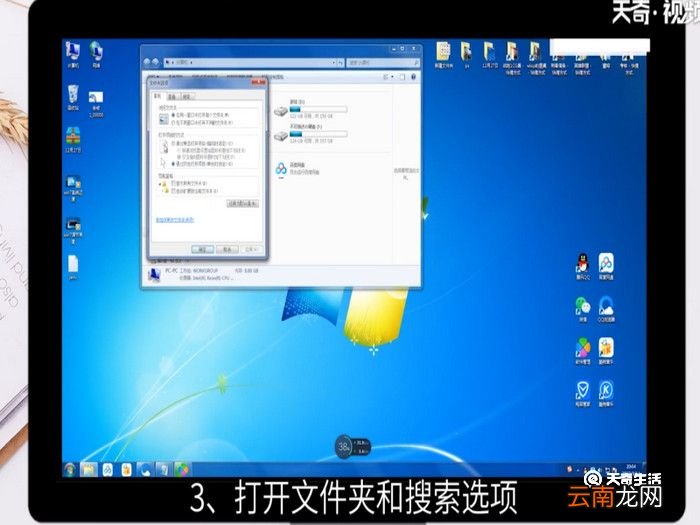This screenshot has width=700, height=525.
Task: Open Baidu Netdisk from the taskbar
Action: tap(108, 469)
